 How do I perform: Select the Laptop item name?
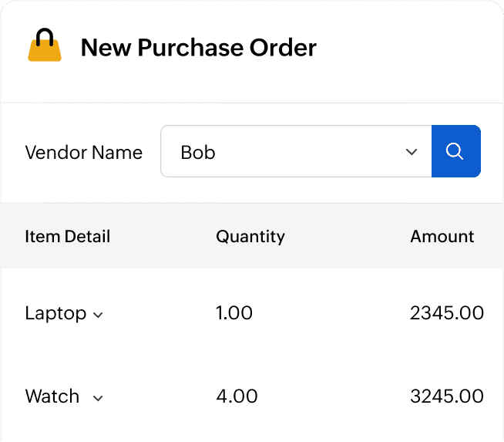[x=55, y=313]
